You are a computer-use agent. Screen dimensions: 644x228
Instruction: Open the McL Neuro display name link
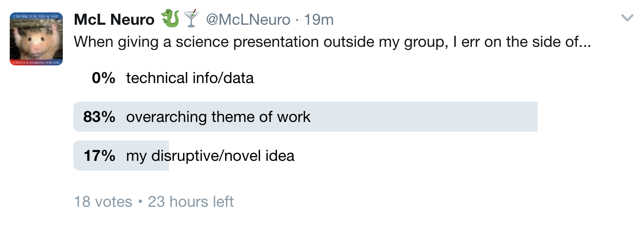tap(114, 19)
